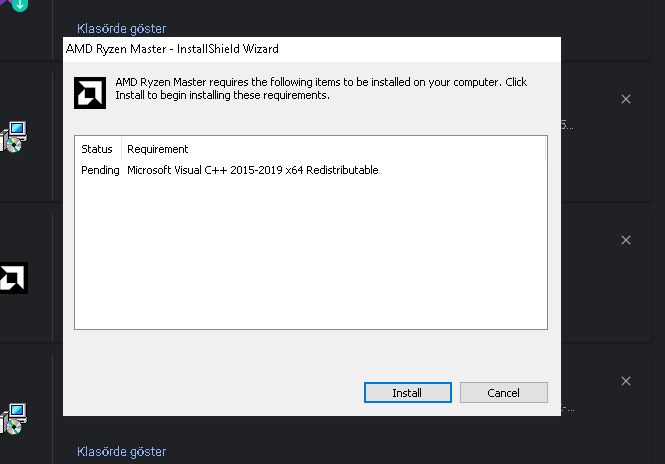The height and width of the screenshot is (464, 665).
Task: Click the installation instructions text
Action: (x=320, y=89)
